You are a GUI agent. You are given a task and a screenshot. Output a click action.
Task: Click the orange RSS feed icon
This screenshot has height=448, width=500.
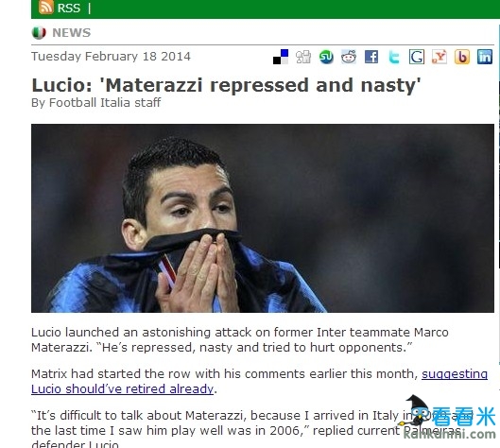click(x=46, y=7)
